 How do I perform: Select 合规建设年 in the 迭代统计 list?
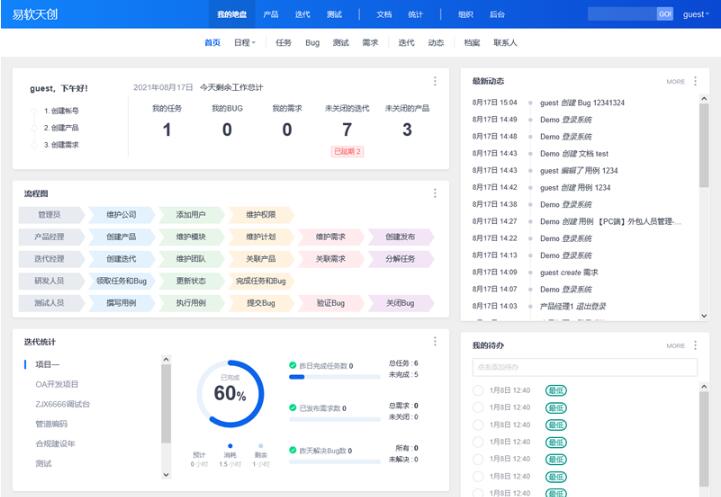coord(55,444)
